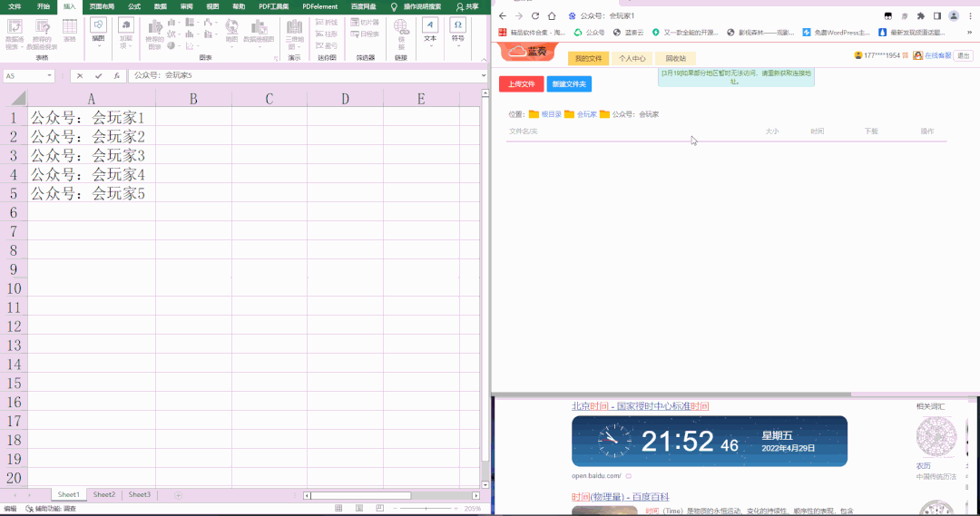
Task: Open the Illustrations (插图) dropdown
Action: [x=98, y=33]
